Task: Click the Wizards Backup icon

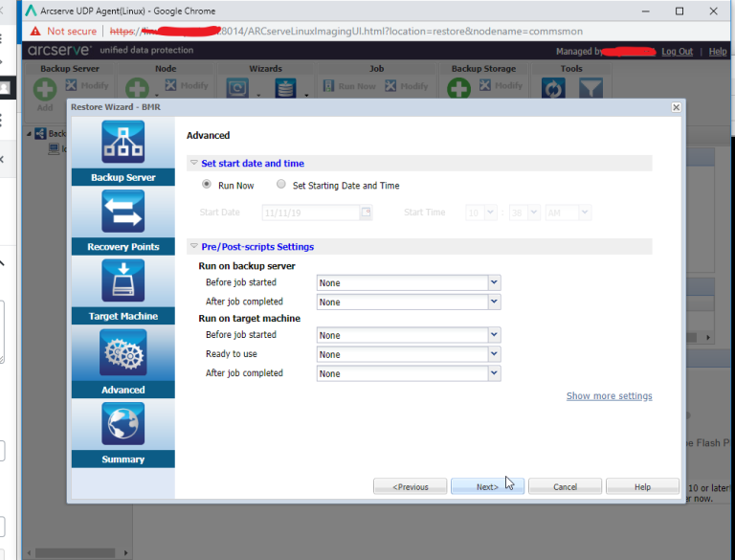Action: [x=237, y=88]
